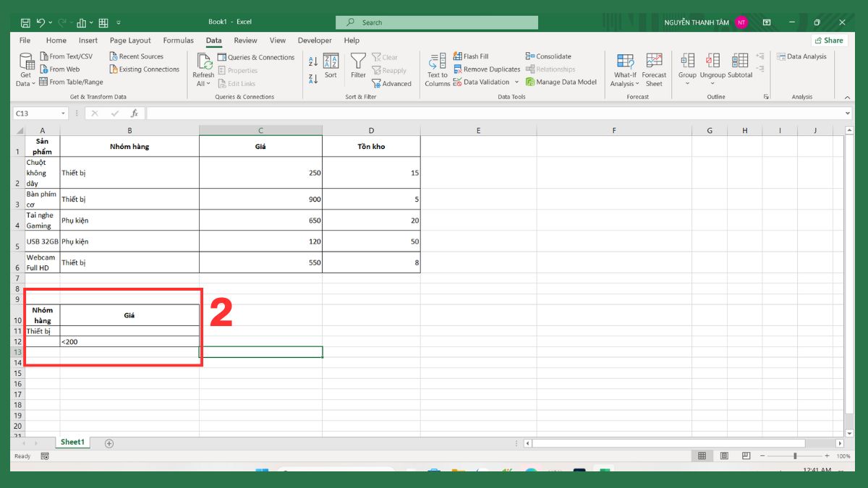Open the Data Validation dropdown arrow

pos(517,82)
